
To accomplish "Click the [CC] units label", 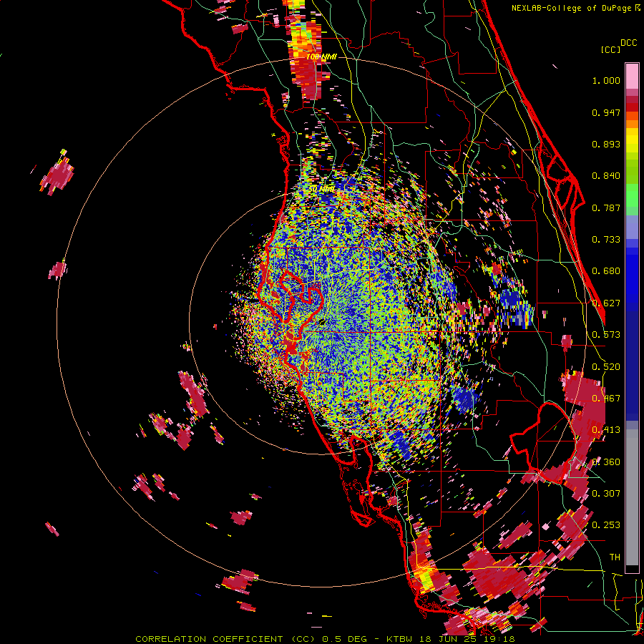I will [x=610, y=49].
